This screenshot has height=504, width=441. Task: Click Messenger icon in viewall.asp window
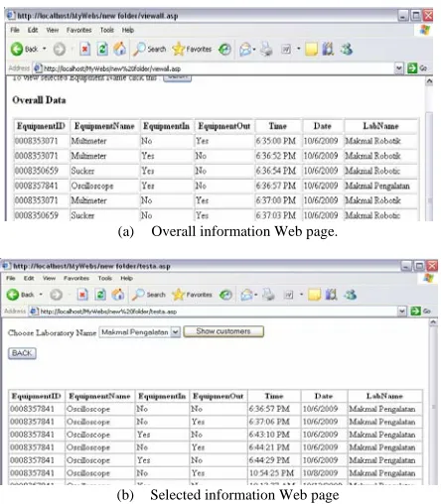(347, 50)
